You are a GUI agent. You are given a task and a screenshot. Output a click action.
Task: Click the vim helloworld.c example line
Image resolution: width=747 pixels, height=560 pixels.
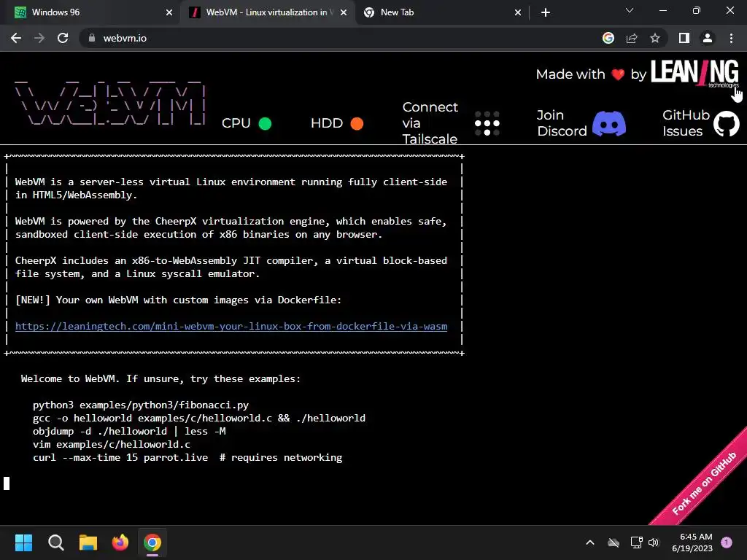pos(112,444)
